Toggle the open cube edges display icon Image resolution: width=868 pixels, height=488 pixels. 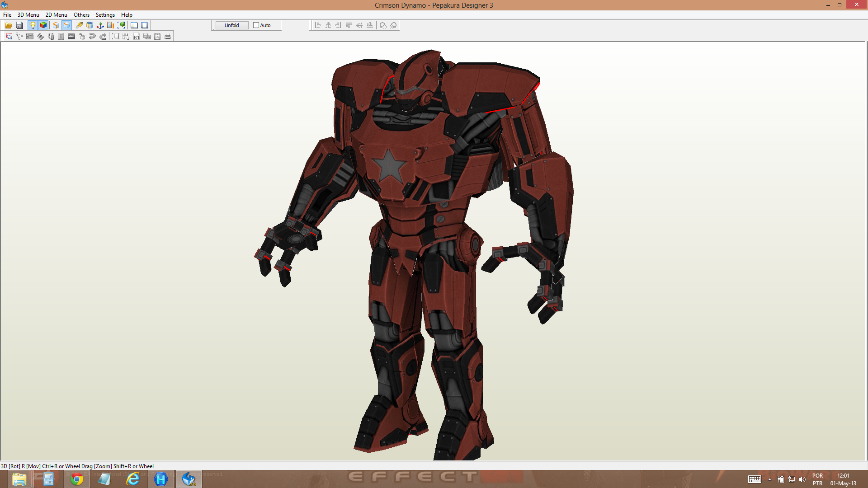tap(67, 25)
